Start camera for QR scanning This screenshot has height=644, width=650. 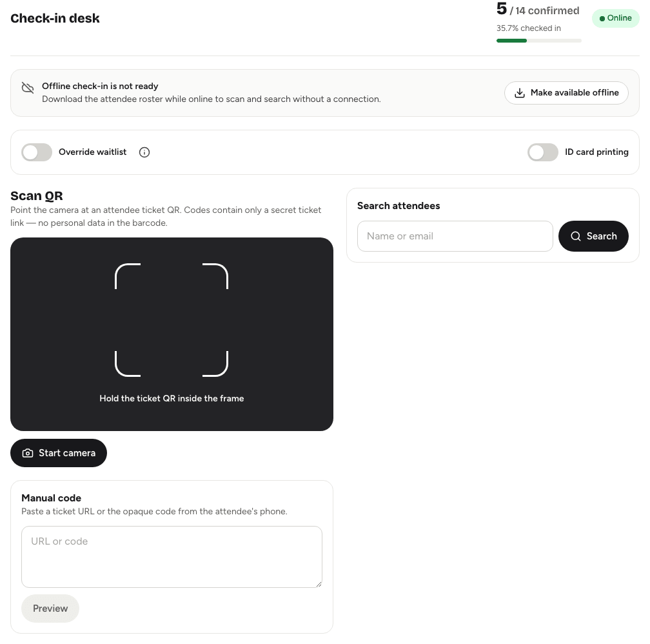59,453
